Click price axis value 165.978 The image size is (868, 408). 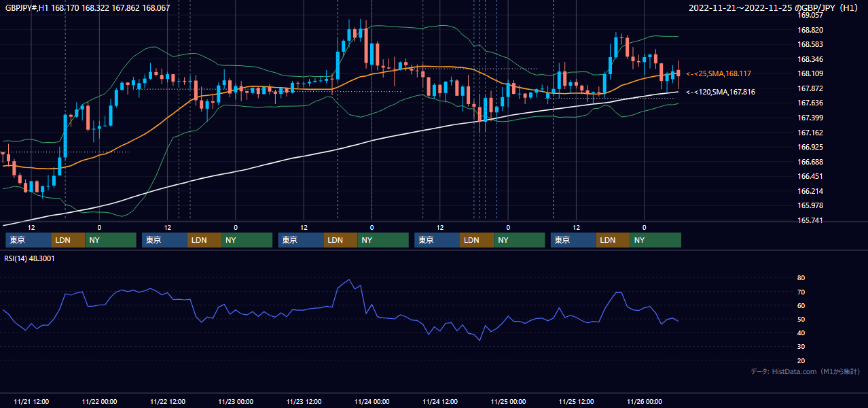810,206
